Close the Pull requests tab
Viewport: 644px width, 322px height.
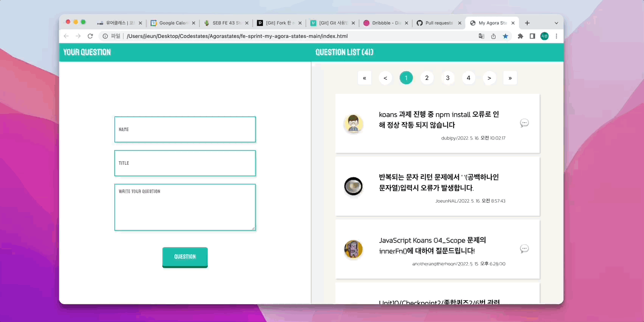[x=460, y=23]
